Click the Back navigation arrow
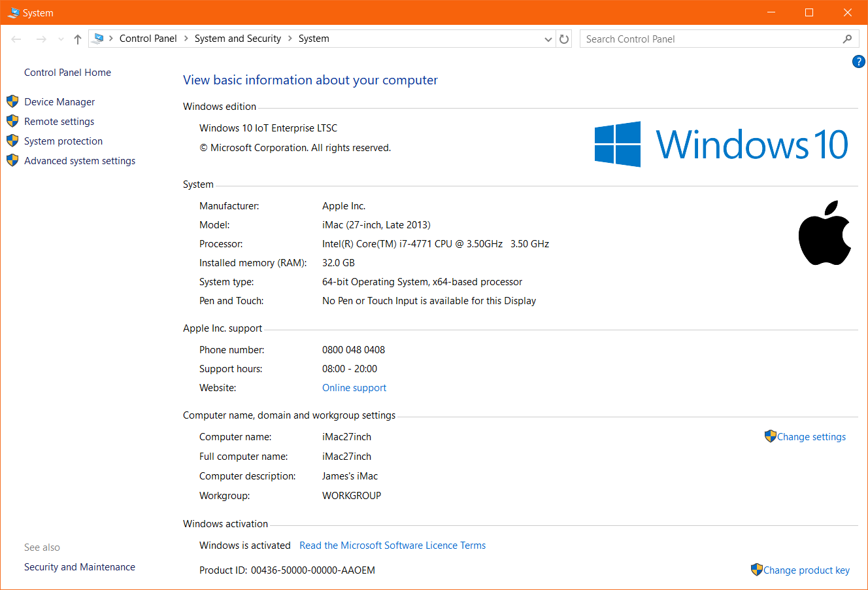The image size is (868, 590). (16, 39)
